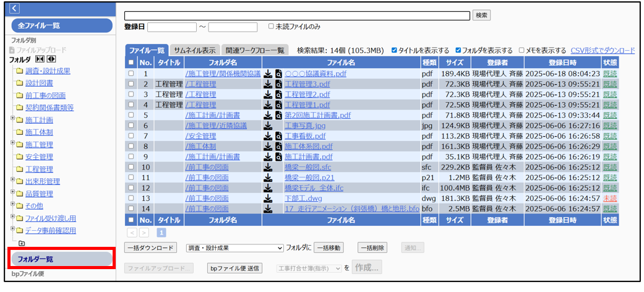Preview 工程管理3.pdf using the magnifier document icon
644x292 pixels.
(x=278, y=84)
